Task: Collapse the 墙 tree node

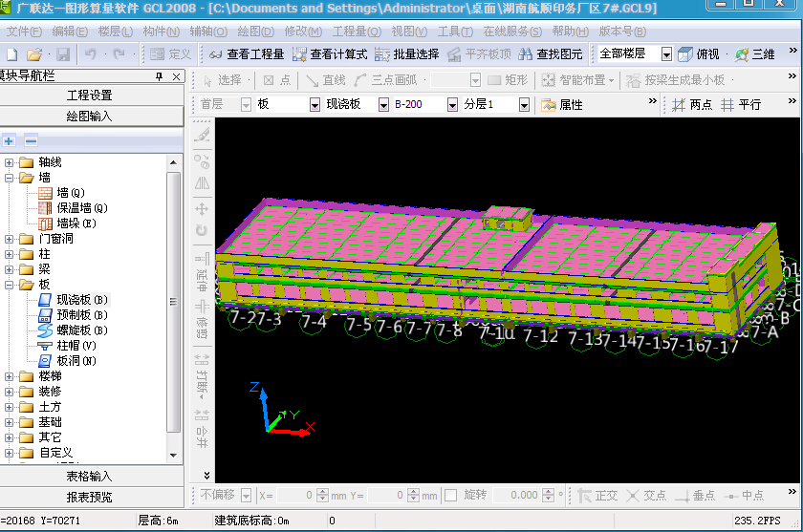Action: tap(9, 178)
